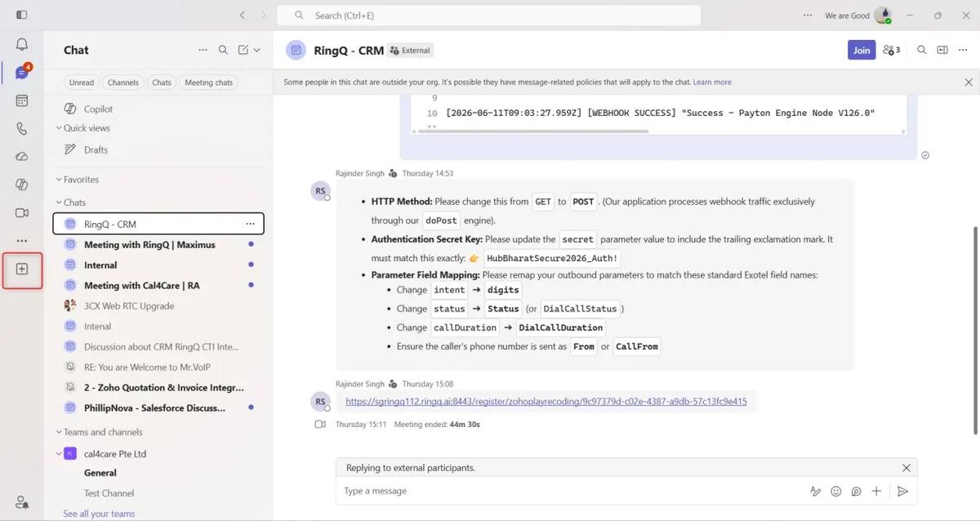Viewport: 980px width, 521px height.
Task: Start a new chat with compose icon
Action: tap(243, 50)
